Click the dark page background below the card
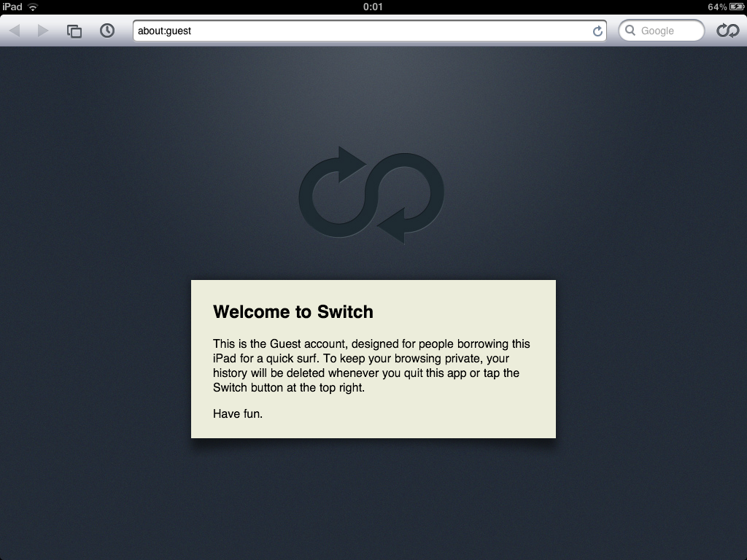The width and height of the screenshot is (747, 560). point(373,500)
